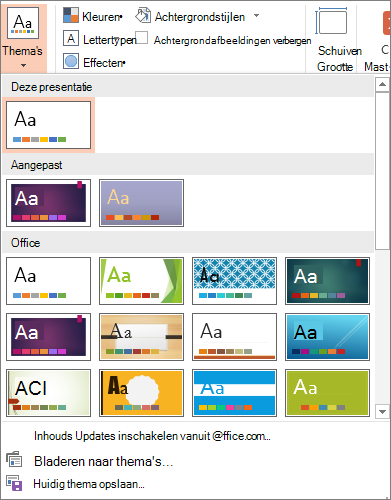Open the Thema's dropdown button
This screenshot has width=391, height=500.
(23, 38)
